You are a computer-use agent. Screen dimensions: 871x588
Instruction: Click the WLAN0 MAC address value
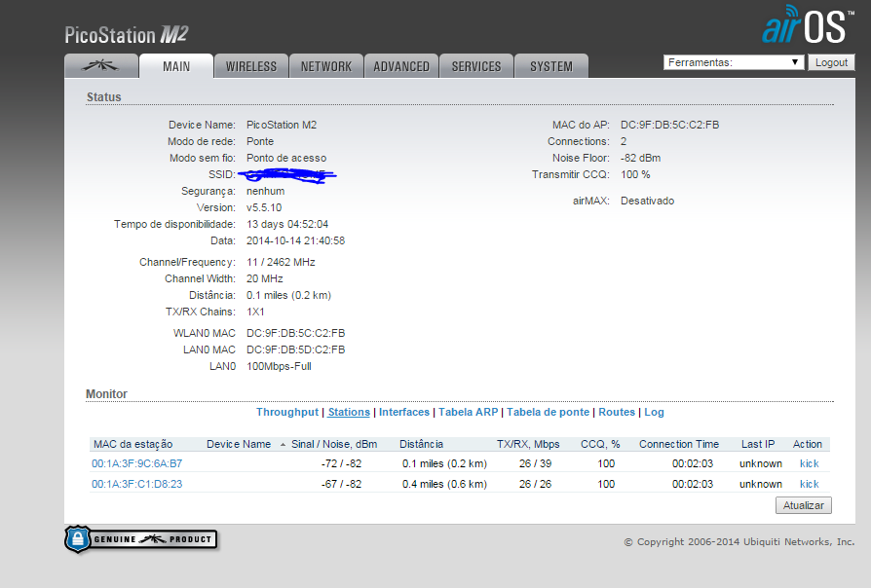[x=295, y=333]
